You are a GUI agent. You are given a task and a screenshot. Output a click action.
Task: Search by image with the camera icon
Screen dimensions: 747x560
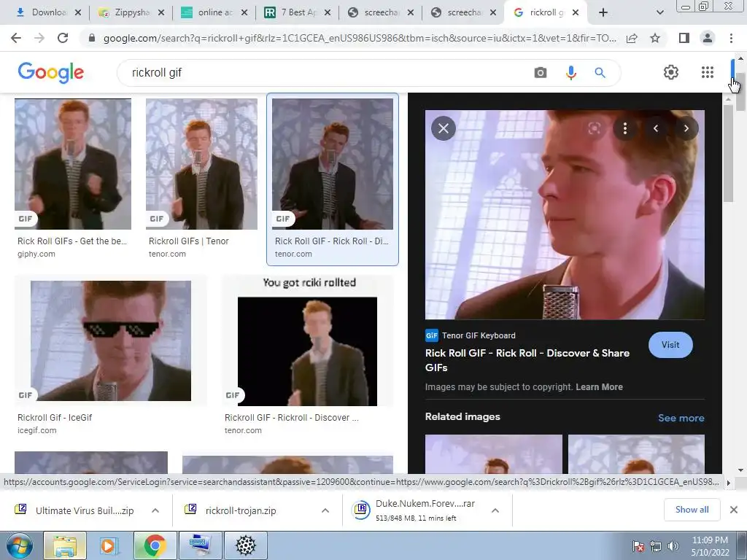click(x=541, y=72)
